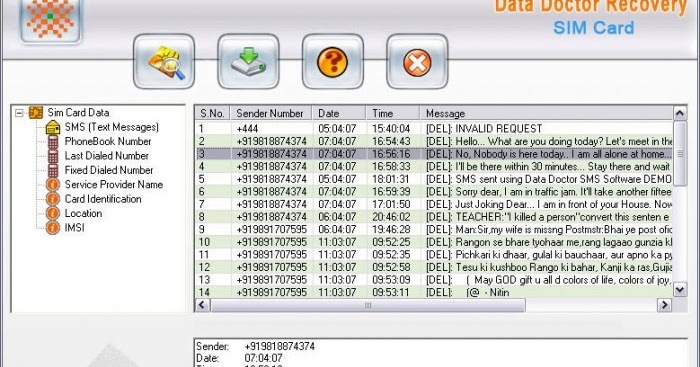
Task: Select Fixed Dialed Number tree entry
Action: tap(108, 170)
